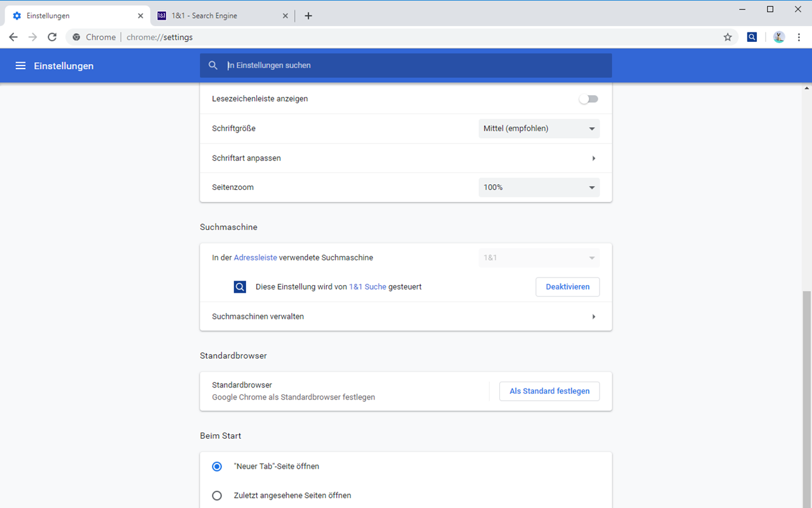The height and width of the screenshot is (508, 812).
Task: Open the Einstellungen hamburger menu
Action: click(x=20, y=65)
